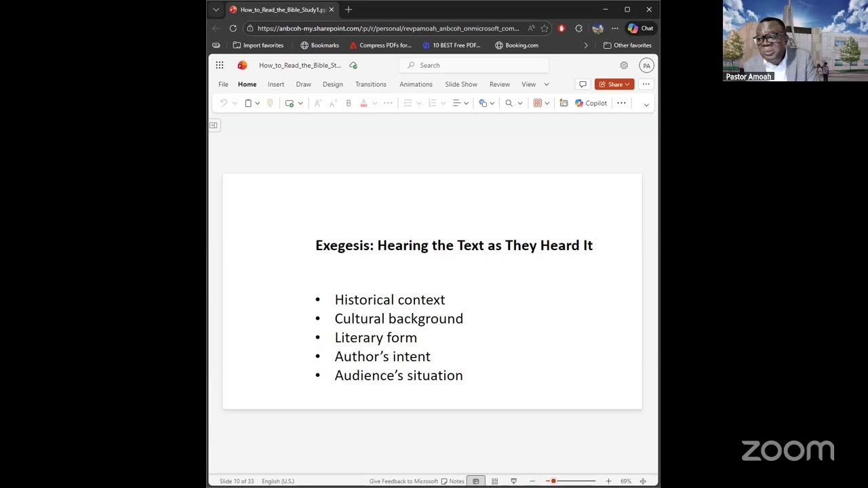Click the paragraph alignment icon
Image resolution: width=868 pixels, height=488 pixels.
pyautogui.click(x=456, y=103)
